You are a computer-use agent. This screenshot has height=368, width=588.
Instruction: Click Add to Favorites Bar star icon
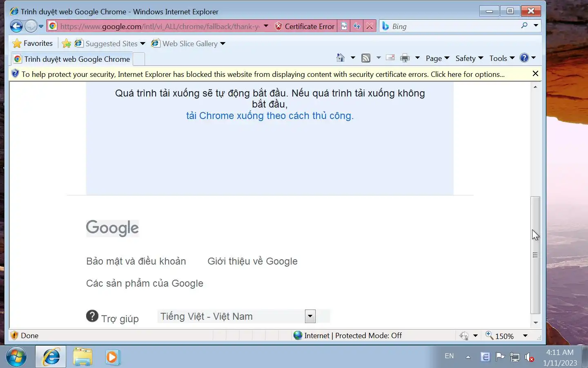pyautogui.click(x=66, y=43)
